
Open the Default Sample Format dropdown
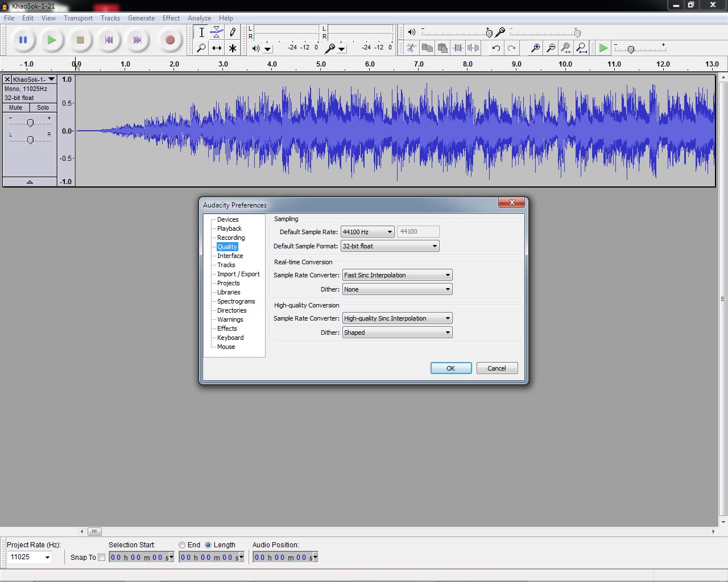[x=390, y=246]
